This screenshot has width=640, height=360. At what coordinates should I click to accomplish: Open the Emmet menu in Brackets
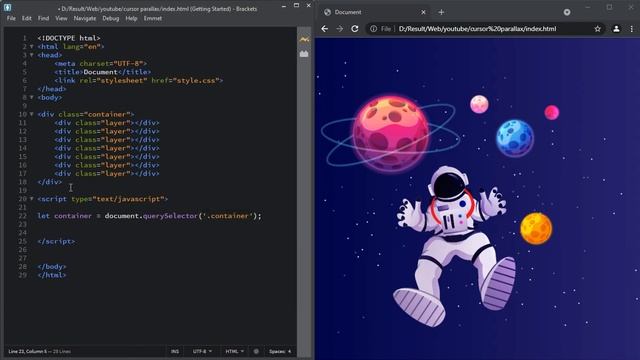pos(153,18)
